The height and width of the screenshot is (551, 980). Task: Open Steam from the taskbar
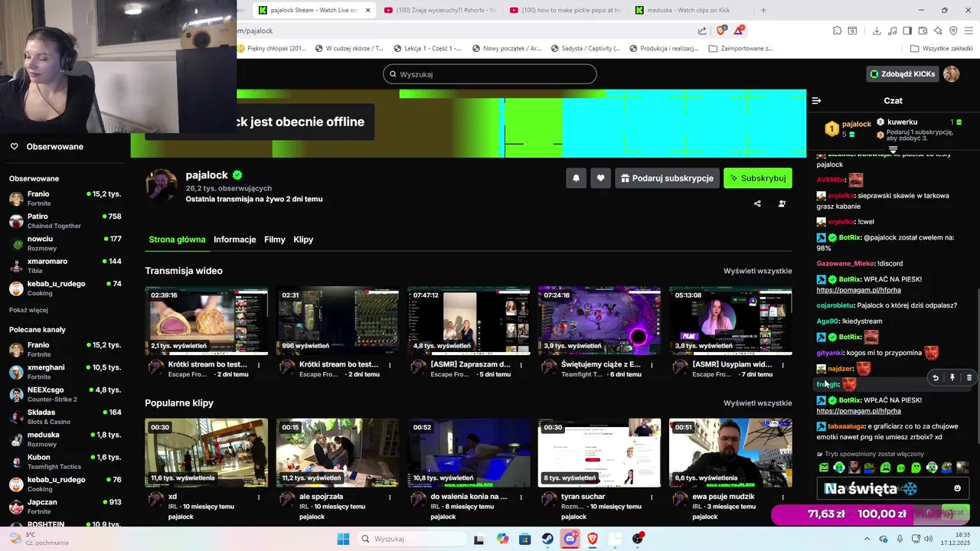point(548,539)
